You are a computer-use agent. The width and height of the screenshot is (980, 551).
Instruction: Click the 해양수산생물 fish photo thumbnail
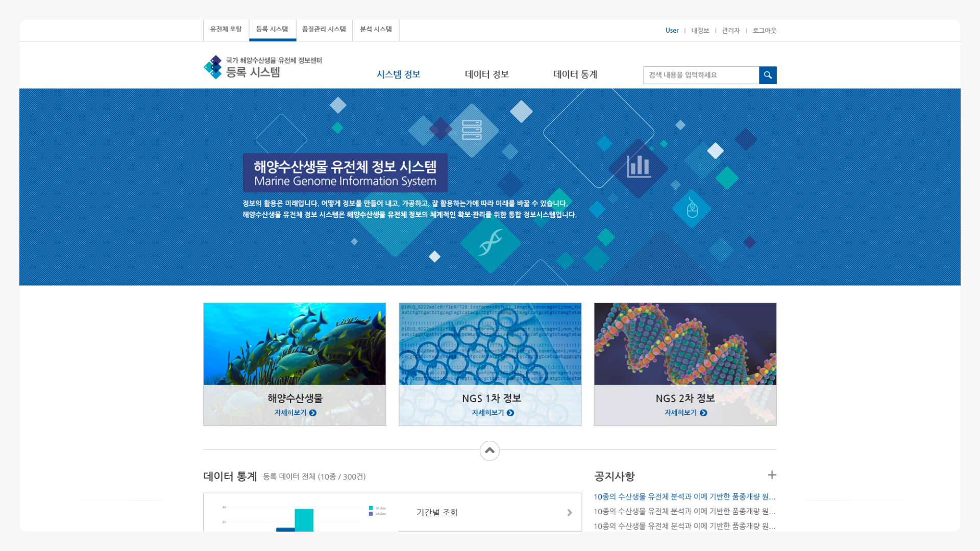[x=295, y=342]
